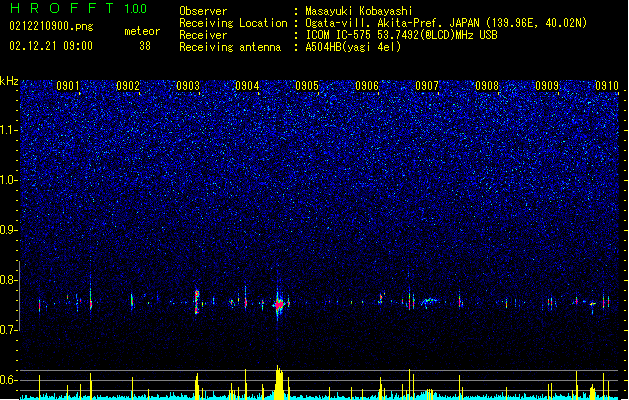Click the curved echo trail after 0907

[429, 301]
